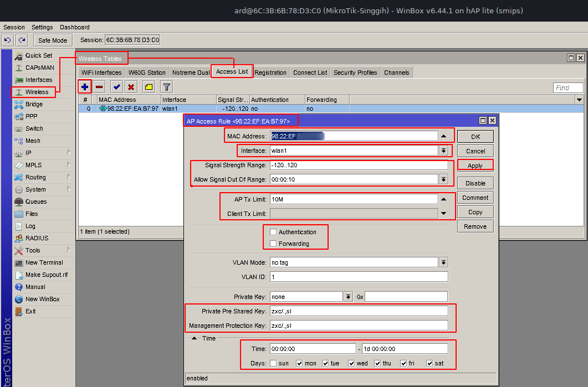Uncheck the tue day checkbox
588x387 pixels.
[x=325, y=363]
